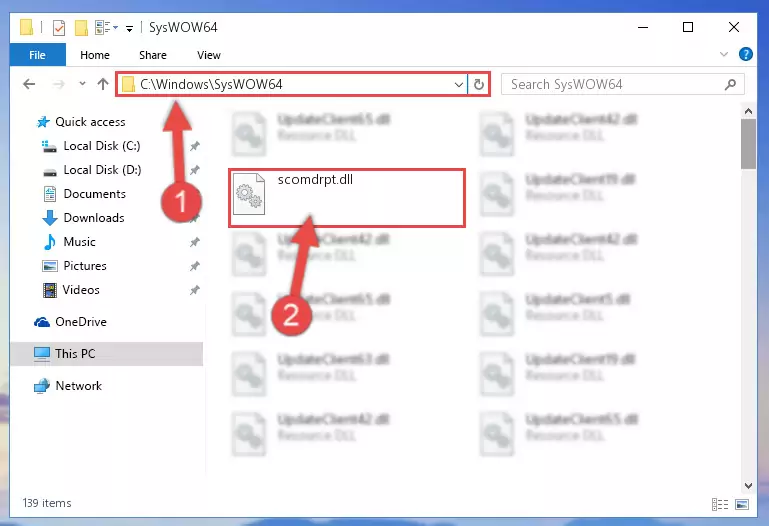Switch to the Home ribbon tab
The width and height of the screenshot is (769, 526).
(95, 55)
